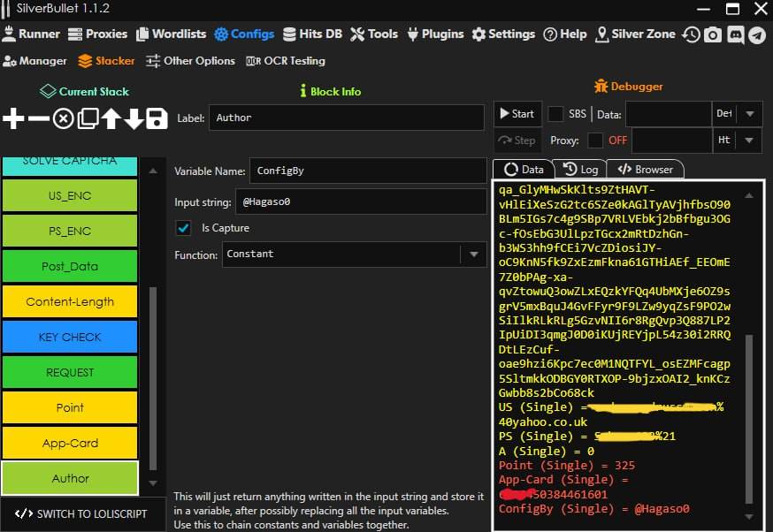Viewport: 773px width, 532px height.
Task: Click the SWITCH TO LOLISCRIPT button
Action: tap(82, 513)
